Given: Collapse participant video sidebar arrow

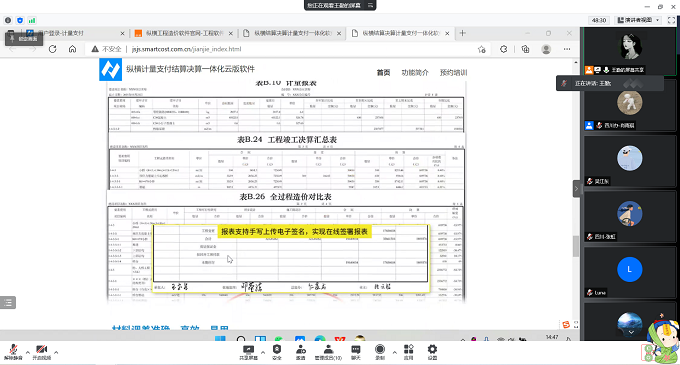Looking at the screenshot, I should pyautogui.click(x=576, y=189).
